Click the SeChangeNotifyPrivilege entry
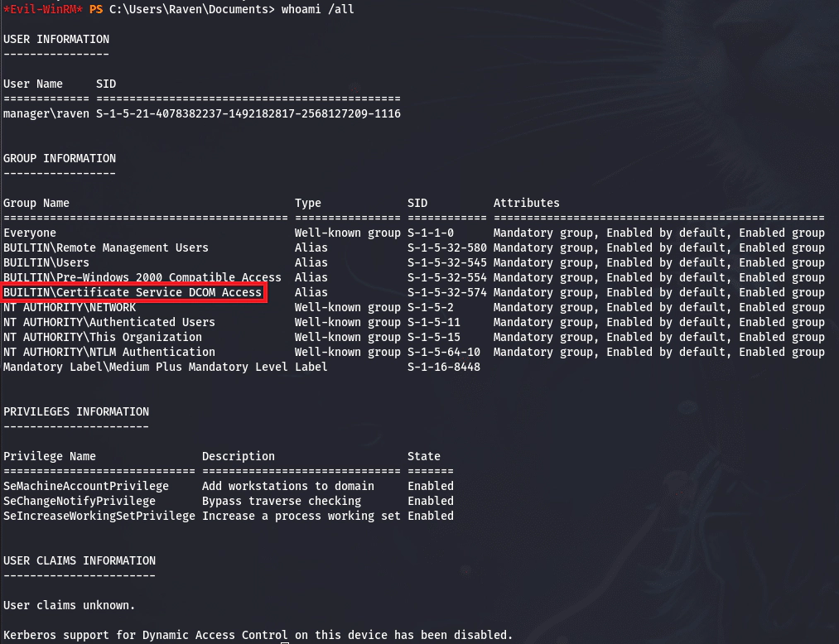This screenshot has width=839, height=644. coord(80,501)
